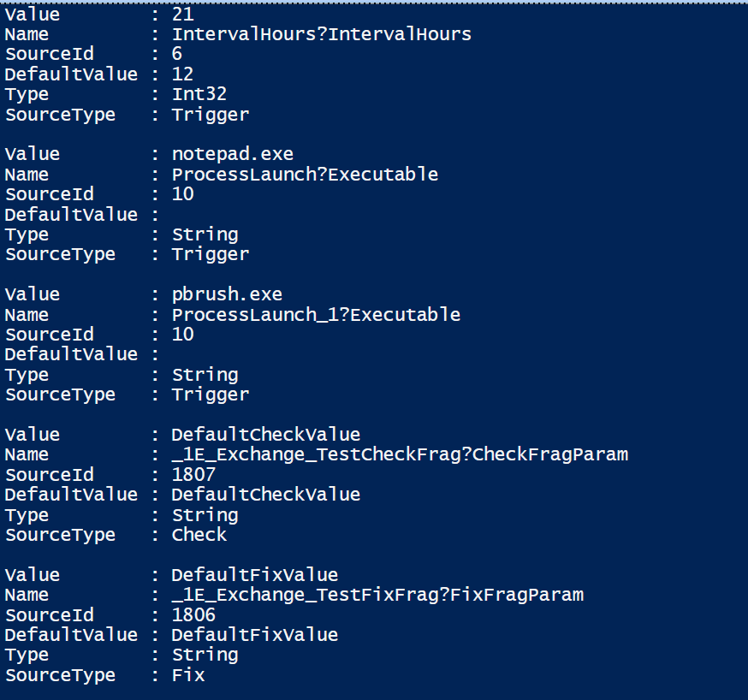Screen dimensions: 748x700
Task: Click the Check source type text
Action: coord(199,535)
